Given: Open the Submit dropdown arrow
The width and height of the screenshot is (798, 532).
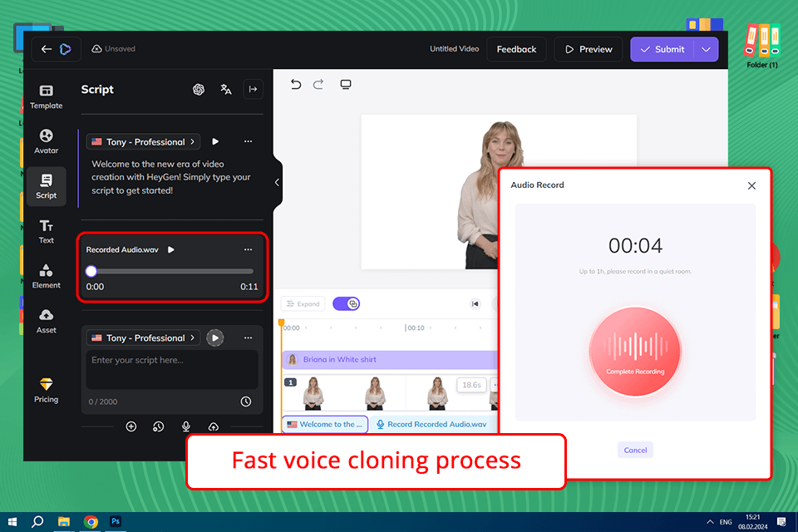Looking at the screenshot, I should (706, 49).
